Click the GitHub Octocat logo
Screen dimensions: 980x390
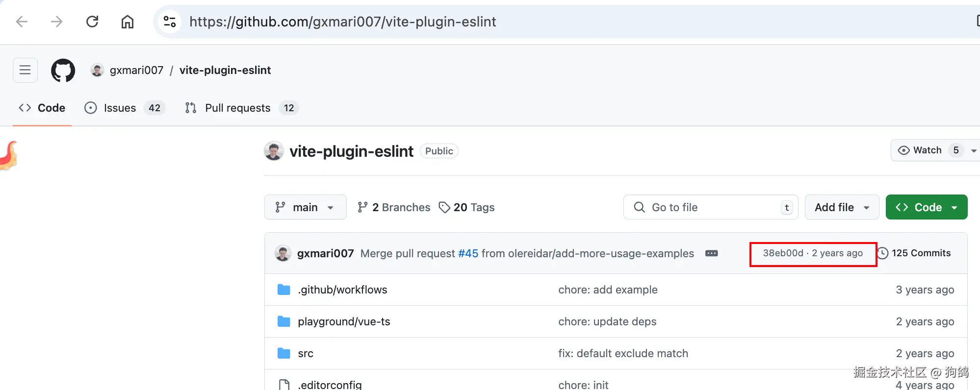click(63, 71)
